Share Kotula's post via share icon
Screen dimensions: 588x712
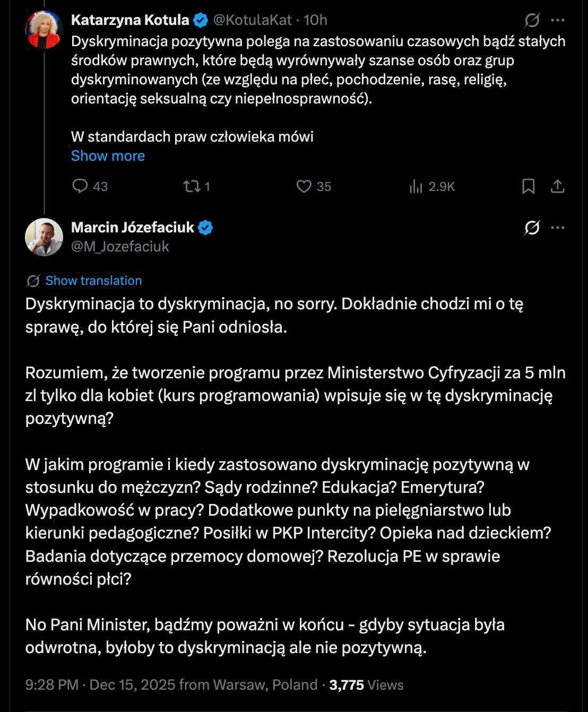coord(558,186)
